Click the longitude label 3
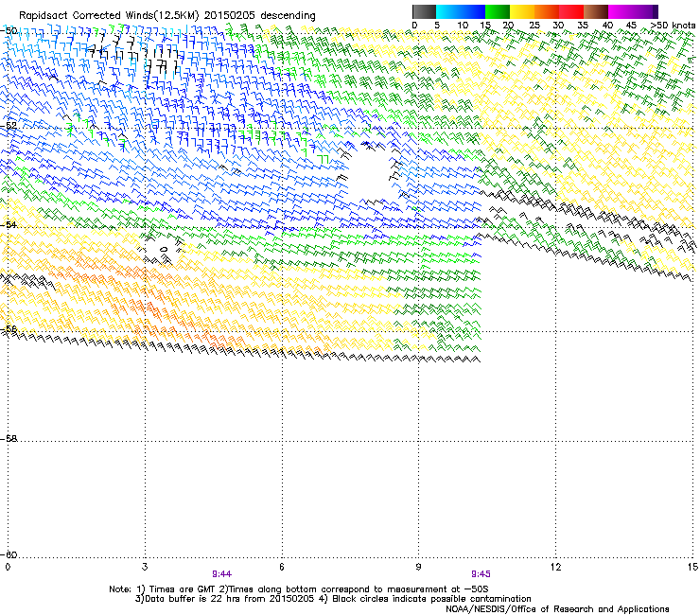This screenshot has height=615, width=700. point(145,567)
